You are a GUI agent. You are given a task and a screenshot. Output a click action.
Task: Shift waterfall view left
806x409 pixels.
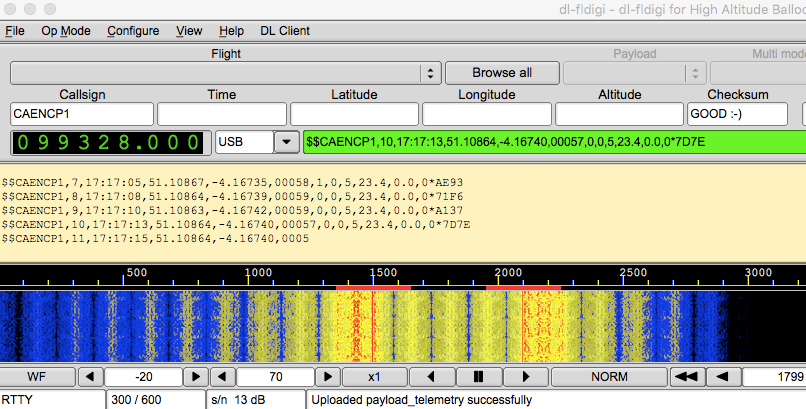(x=430, y=377)
